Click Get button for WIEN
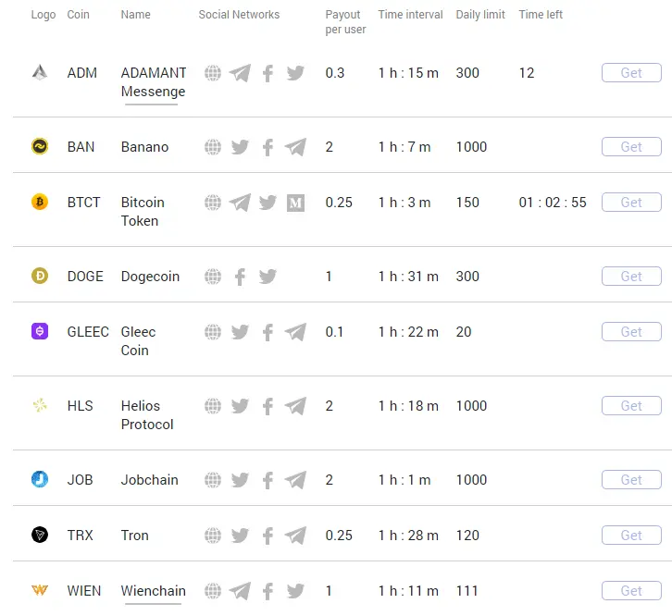 pos(631,591)
